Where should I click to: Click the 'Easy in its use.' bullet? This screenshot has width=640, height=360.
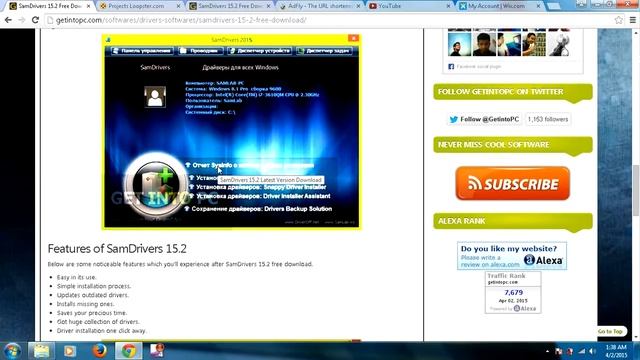click(76, 277)
